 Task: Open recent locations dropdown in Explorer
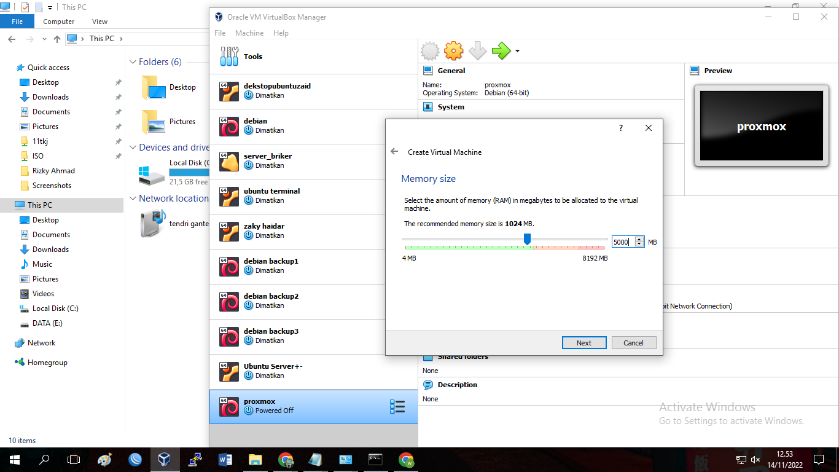[x=44, y=39]
